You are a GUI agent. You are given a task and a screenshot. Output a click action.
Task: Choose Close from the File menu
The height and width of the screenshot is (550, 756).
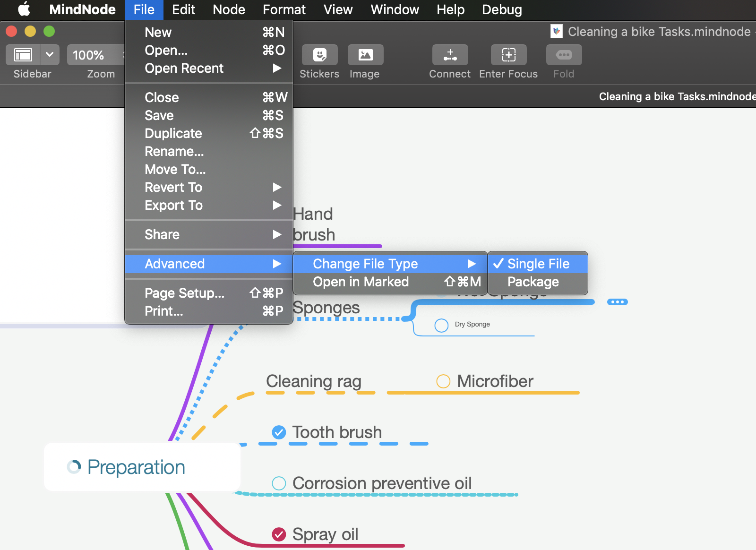click(x=209, y=97)
